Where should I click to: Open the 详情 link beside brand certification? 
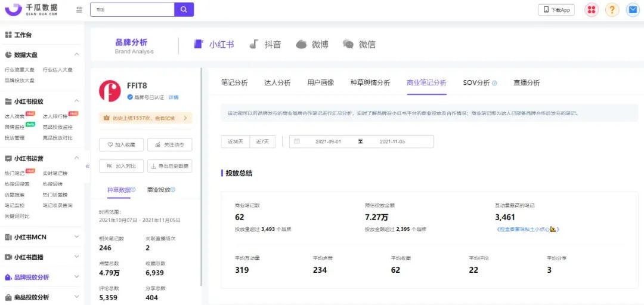coord(174,97)
